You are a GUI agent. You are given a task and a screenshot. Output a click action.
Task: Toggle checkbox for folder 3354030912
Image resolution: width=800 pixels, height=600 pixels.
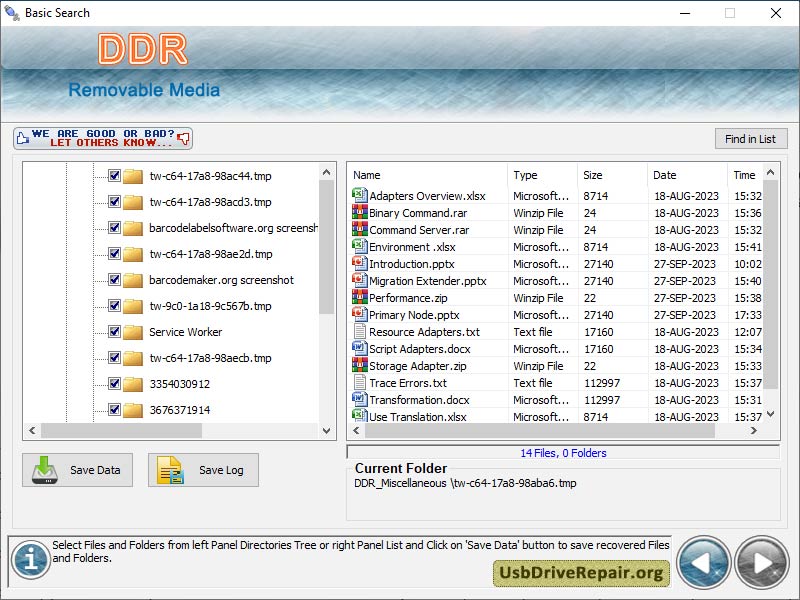(114, 384)
